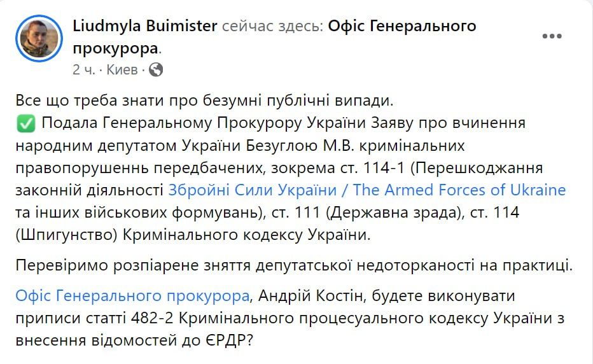Open the three-dot post options menu

(x=552, y=36)
